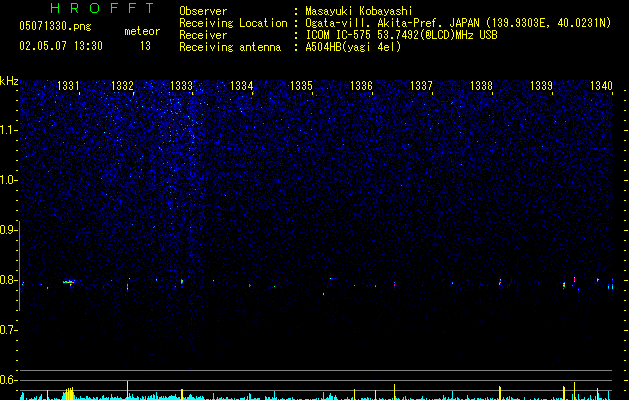Click the 0.8 kHz axis label
This screenshot has width=629, height=400.
pyautogui.click(x=8, y=280)
